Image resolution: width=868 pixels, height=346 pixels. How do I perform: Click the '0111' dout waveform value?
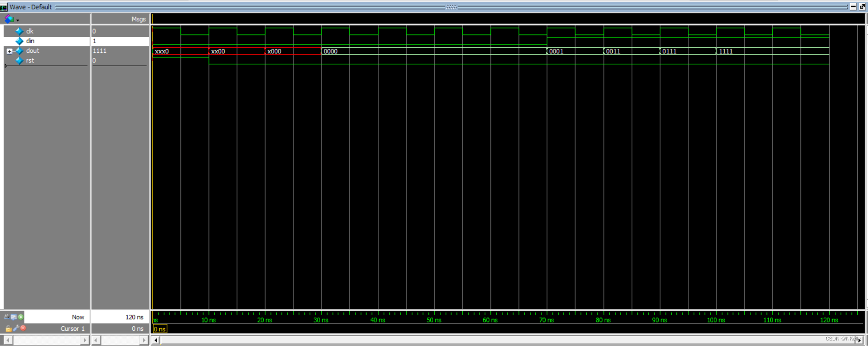(x=669, y=51)
